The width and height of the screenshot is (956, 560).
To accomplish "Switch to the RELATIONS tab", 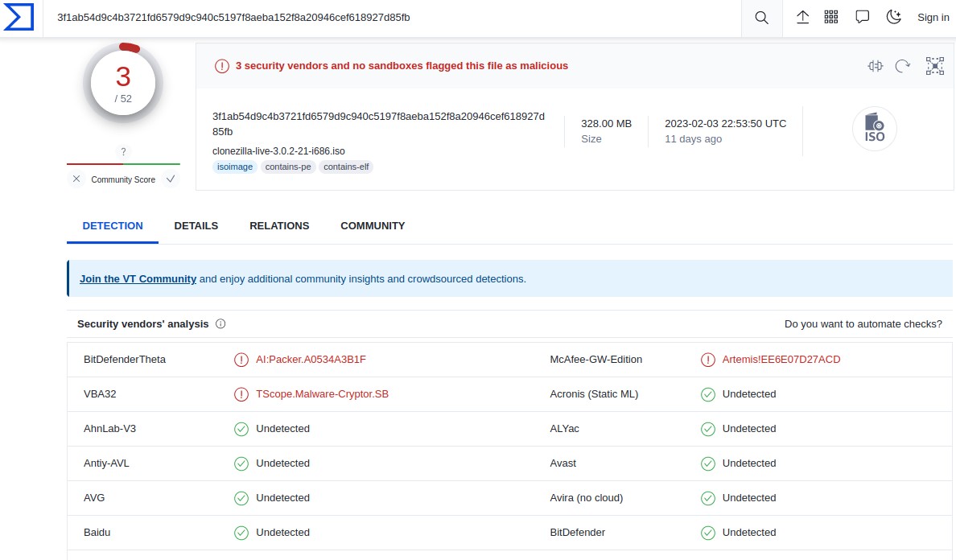I will coord(279,226).
